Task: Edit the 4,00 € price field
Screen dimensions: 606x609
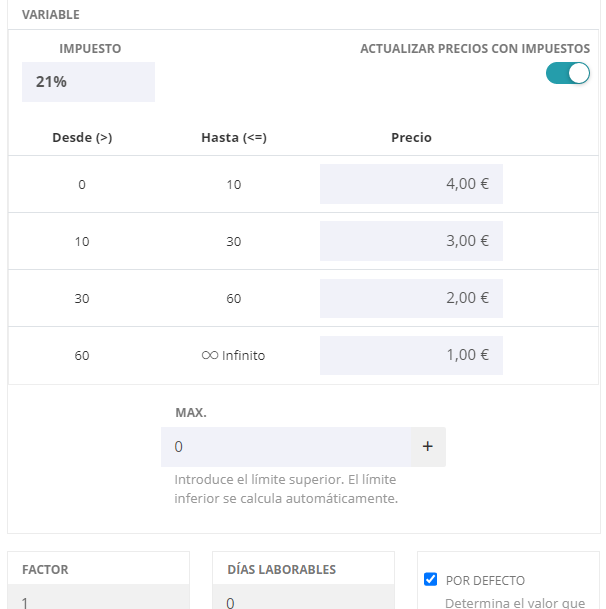Action: 411,184
